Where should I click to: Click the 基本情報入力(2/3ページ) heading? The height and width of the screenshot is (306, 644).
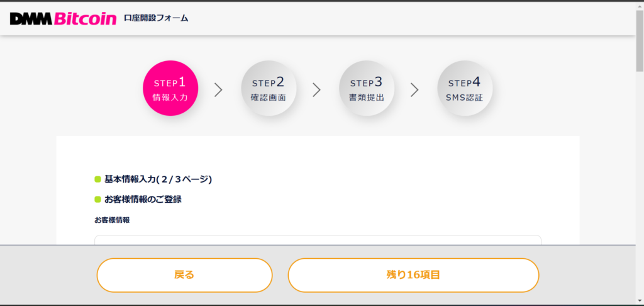(x=158, y=179)
